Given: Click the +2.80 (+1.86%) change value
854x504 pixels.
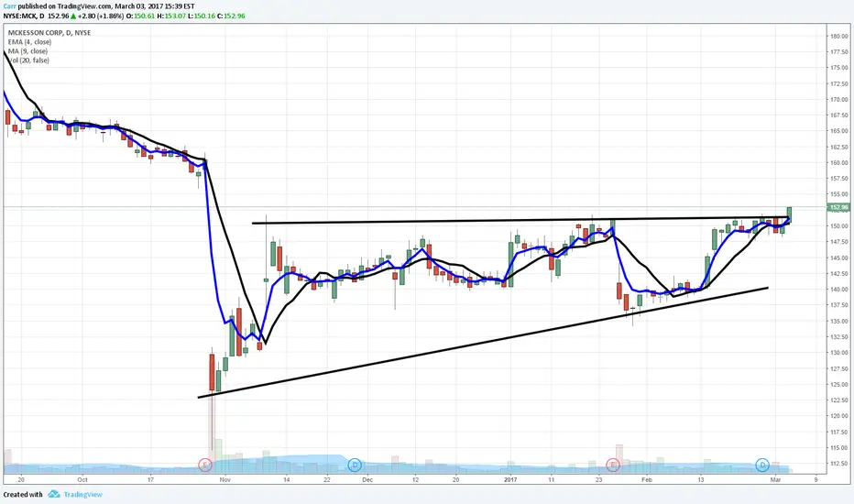Looking at the screenshot, I should click(101, 16).
